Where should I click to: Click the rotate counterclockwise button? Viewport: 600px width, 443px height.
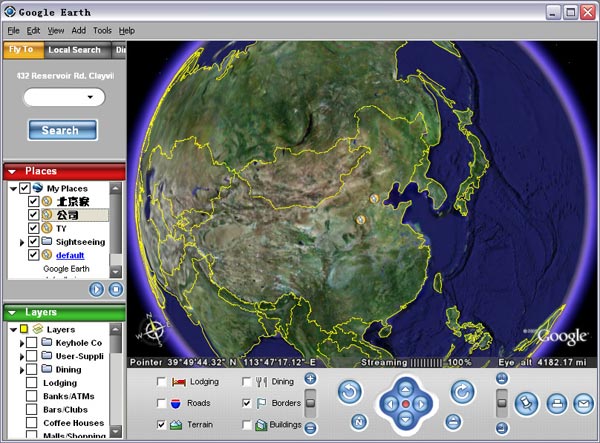(x=349, y=392)
